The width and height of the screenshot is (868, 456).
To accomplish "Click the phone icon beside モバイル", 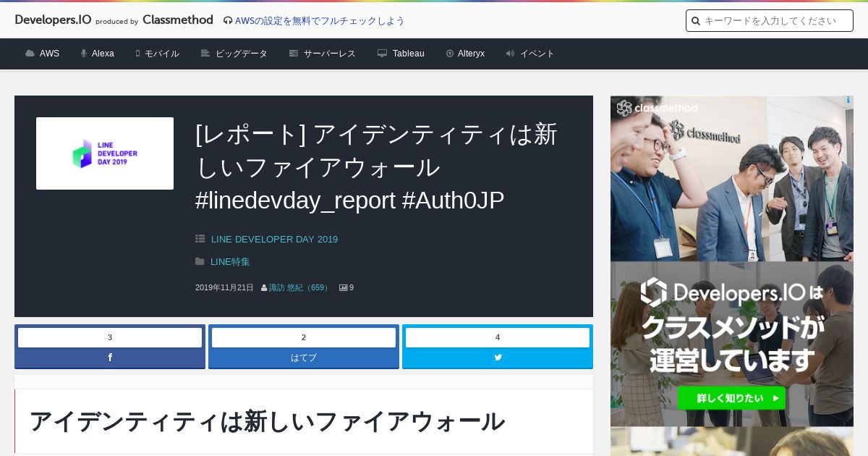I will point(137,54).
